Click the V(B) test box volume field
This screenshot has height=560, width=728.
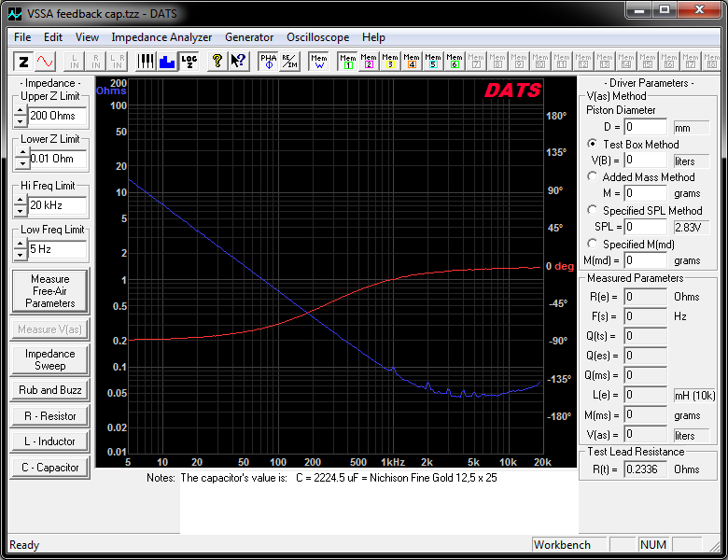pyautogui.click(x=645, y=161)
